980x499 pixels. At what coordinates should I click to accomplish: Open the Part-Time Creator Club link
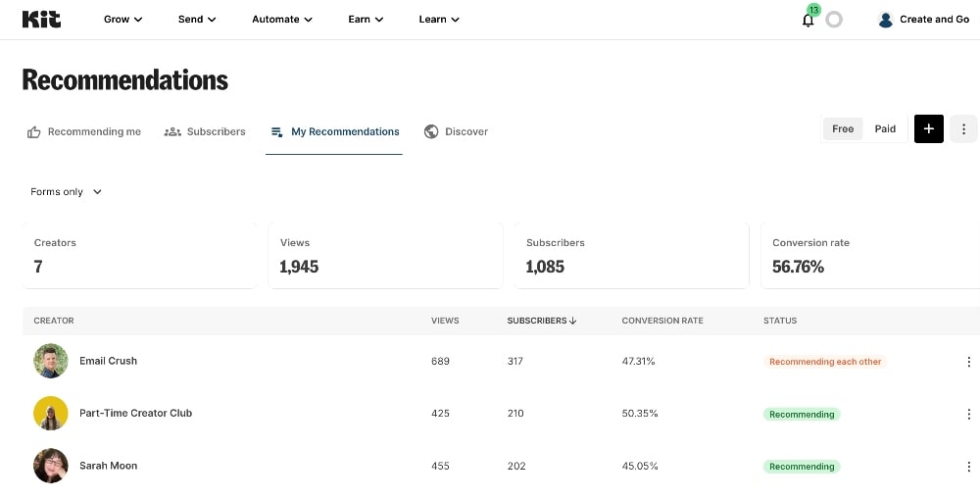(135, 414)
